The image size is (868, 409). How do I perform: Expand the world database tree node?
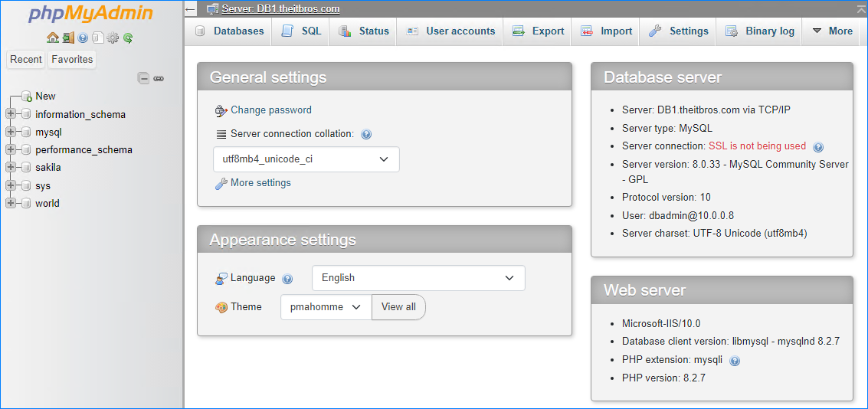(11, 203)
